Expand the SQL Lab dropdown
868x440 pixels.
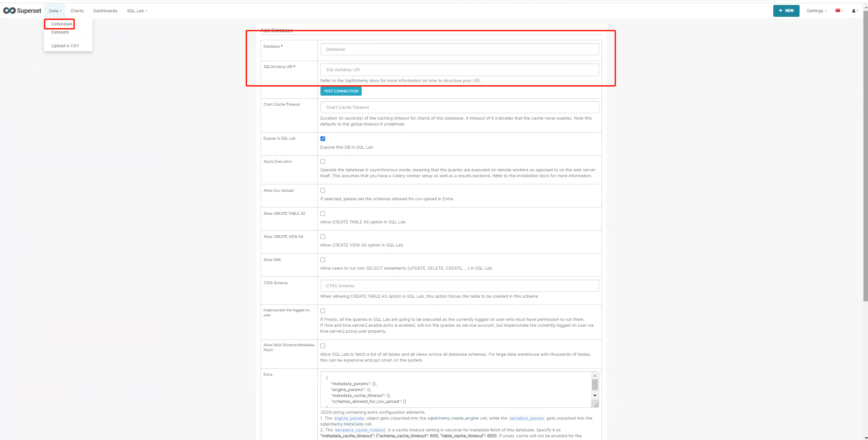[x=137, y=10]
